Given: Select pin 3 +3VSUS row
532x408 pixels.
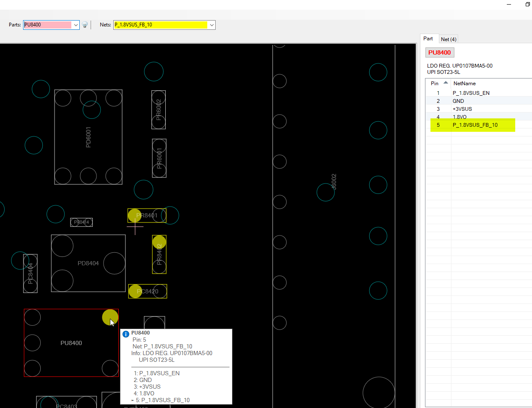Looking at the screenshot, I should (x=462, y=109).
